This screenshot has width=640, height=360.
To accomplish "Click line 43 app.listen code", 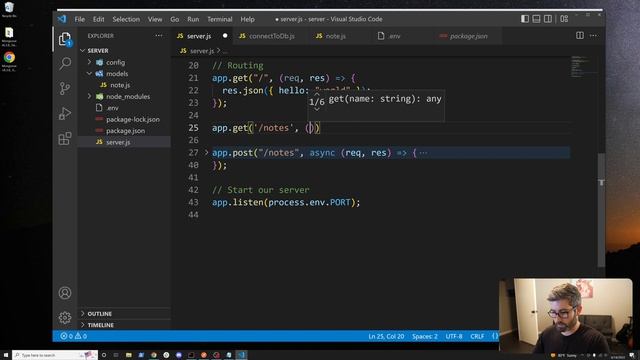I will pyautogui.click(x=286, y=202).
